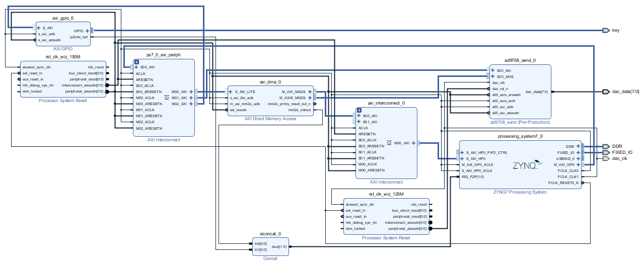Viewport: 644px width, 264px height.
Task: Expand S00_AXIS interface on ad9708_send_0
Action: (493, 76)
